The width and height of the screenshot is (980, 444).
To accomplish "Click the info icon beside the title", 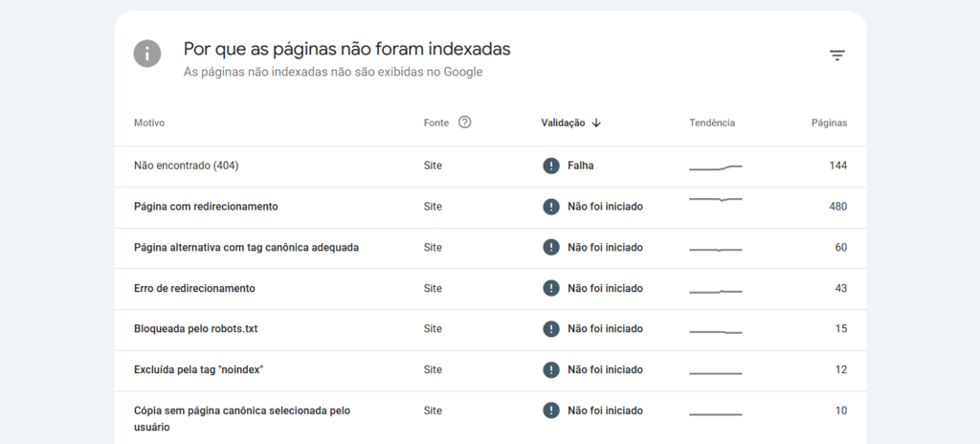I will click(147, 54).
